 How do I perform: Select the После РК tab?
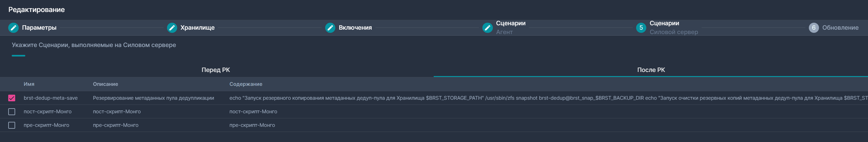click(x=651, y=70)
